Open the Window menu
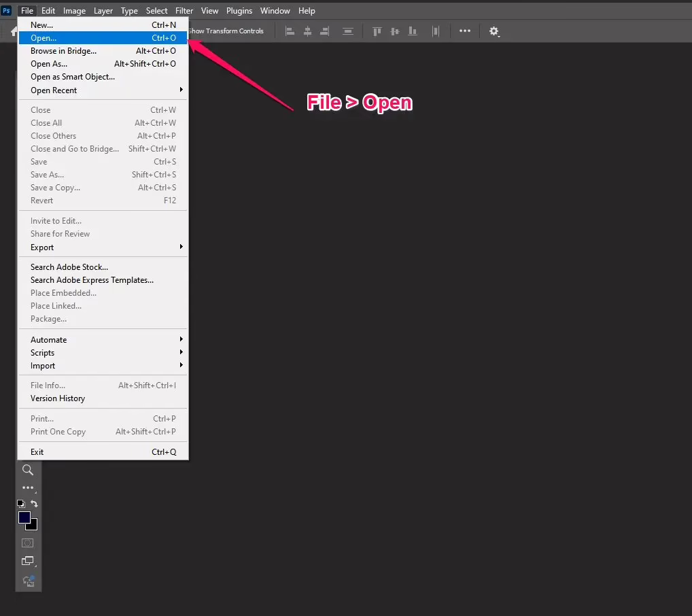Image resolution: width=692 pixels, height=616 pixels. coord(275,10)
